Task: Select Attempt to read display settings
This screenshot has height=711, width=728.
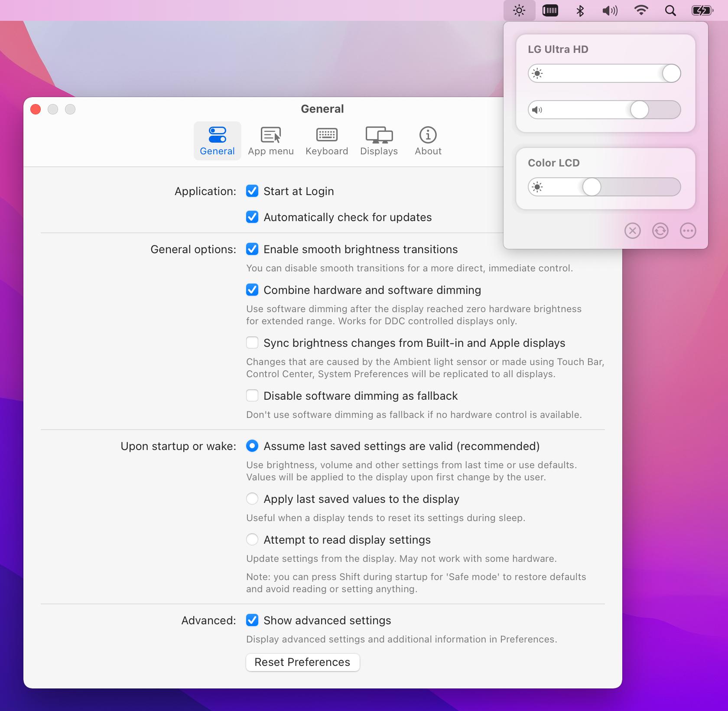Action: pyautogui.click(x=252, y=539)
